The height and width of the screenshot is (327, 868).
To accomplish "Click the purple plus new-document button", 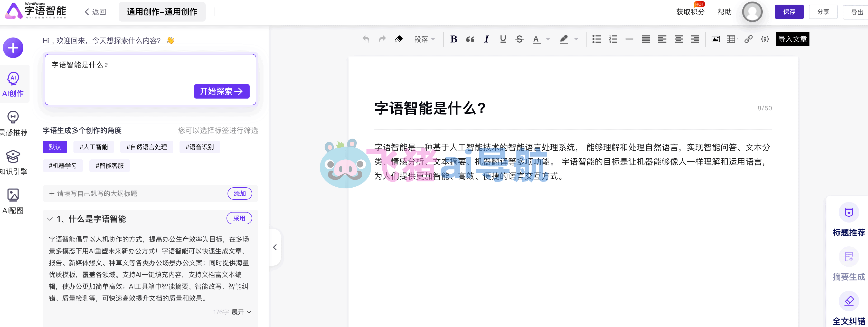I will pos(13,48).
